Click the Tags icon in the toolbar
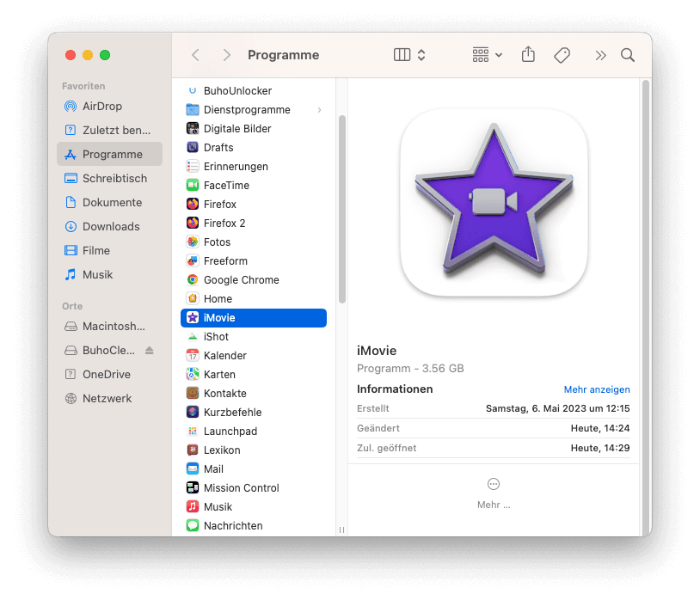Image resolution: width=700 pixels, height=600 pixels. (562, 54)
